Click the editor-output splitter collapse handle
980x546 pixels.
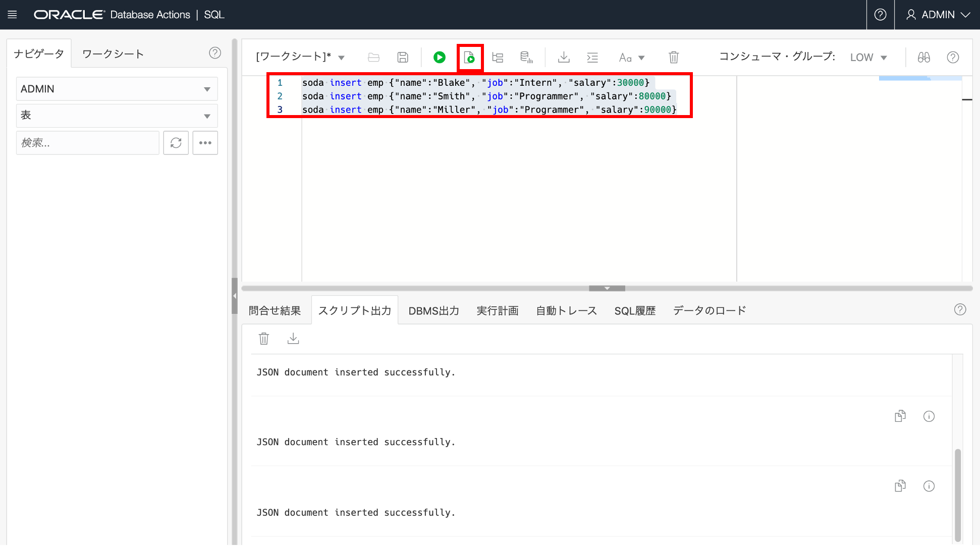pyautogui.click(x=607, y=288)
